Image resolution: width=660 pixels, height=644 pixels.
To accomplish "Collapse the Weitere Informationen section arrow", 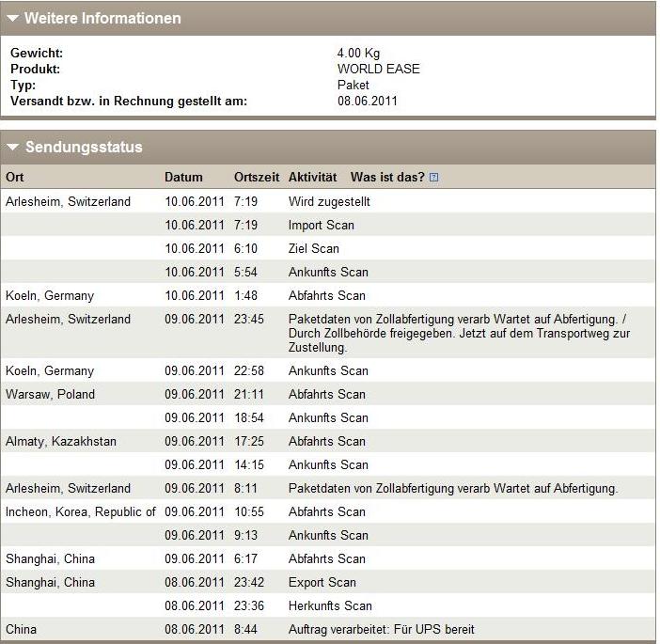I will [x=14, y=19].
